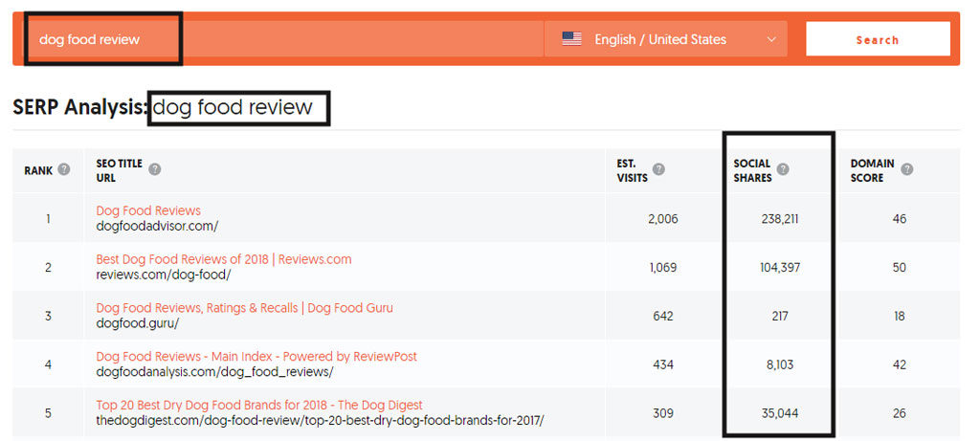
Task: Click the 309 estimated visits value
Action: pyautogui.click(x=663, y=413)
